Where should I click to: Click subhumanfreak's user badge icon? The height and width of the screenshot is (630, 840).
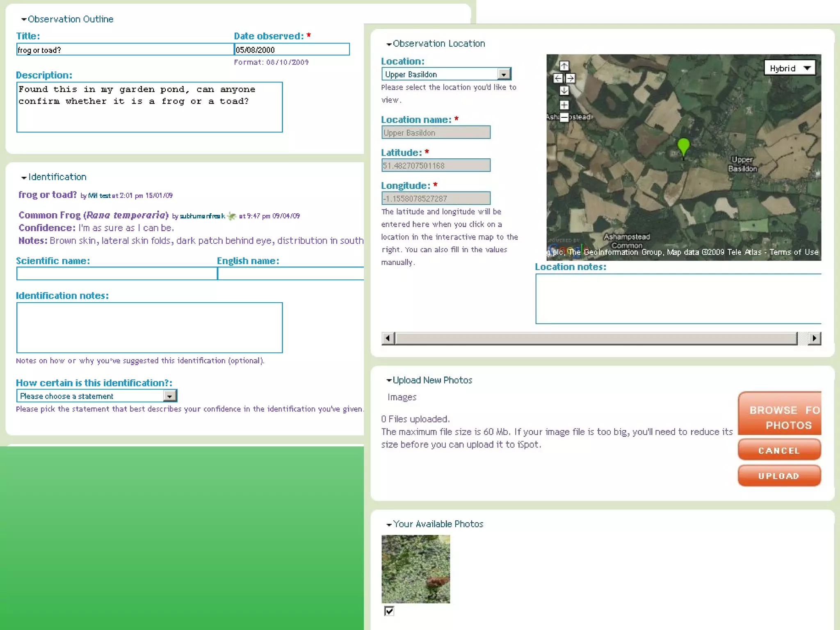pyautogui.click(x=232, y=216)
